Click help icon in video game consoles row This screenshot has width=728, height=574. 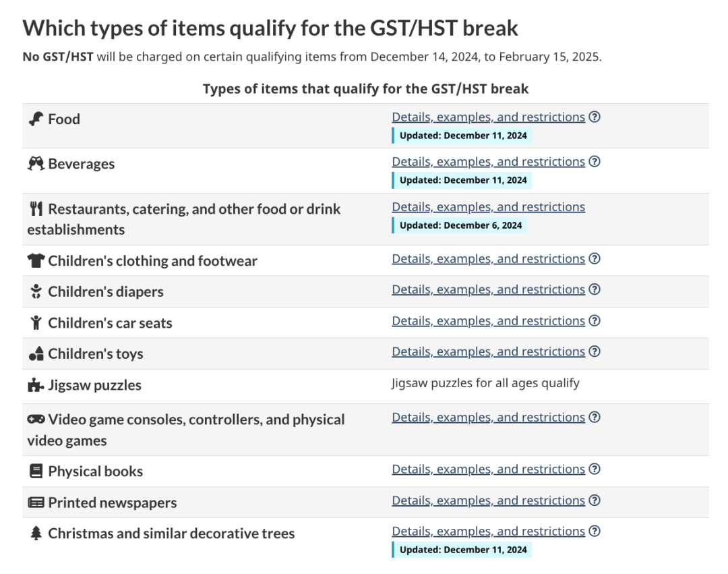595,418
